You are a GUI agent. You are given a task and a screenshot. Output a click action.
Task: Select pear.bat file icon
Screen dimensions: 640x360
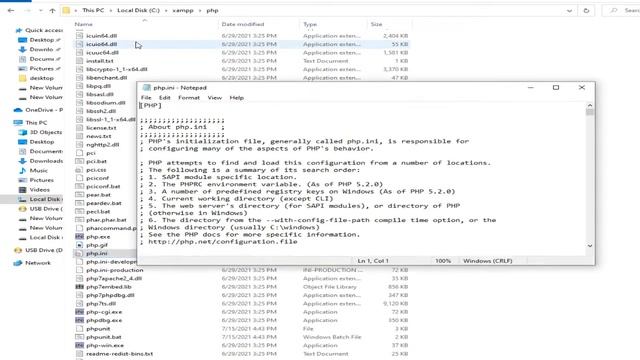[79, 195]
